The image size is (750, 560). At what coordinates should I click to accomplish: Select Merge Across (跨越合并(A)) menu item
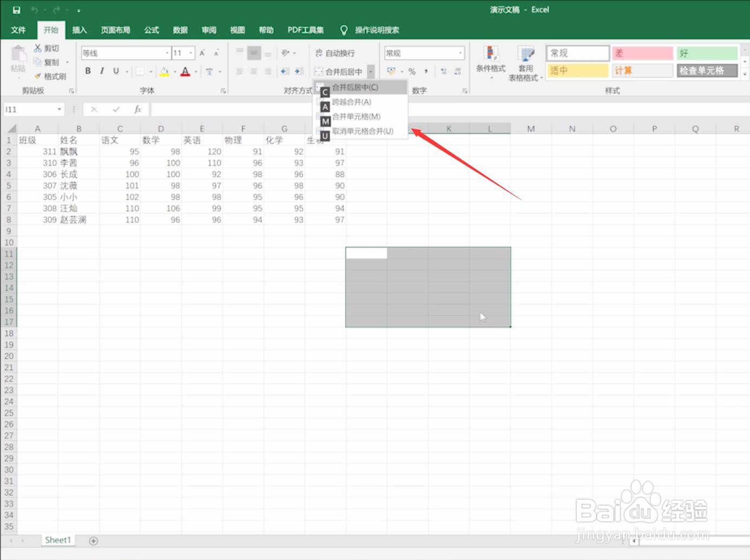point(361,101)
